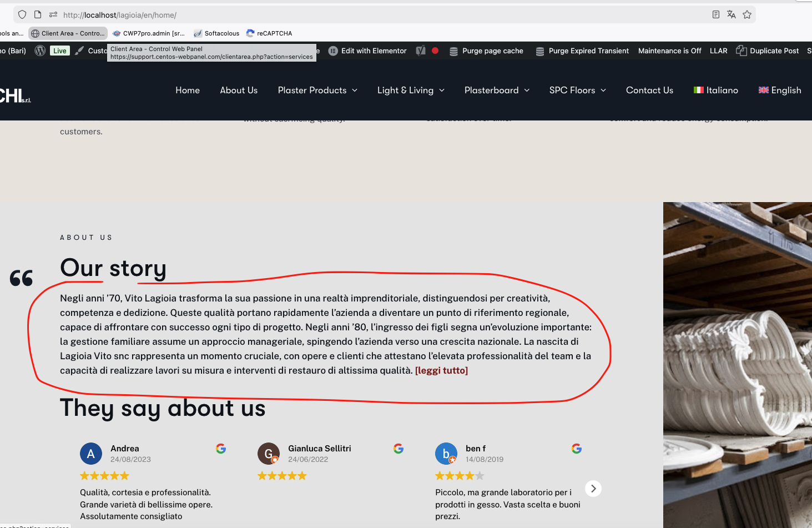Go to the About Us menu item
812x528 pixels.
(239, 90)
